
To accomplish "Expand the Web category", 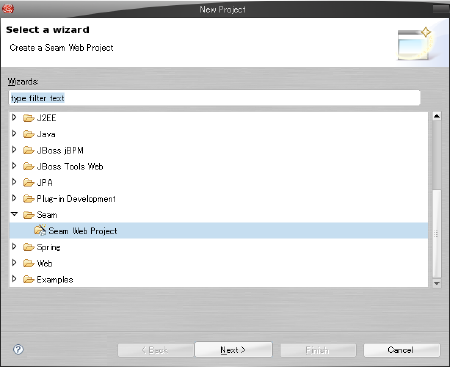I will 14,263.
